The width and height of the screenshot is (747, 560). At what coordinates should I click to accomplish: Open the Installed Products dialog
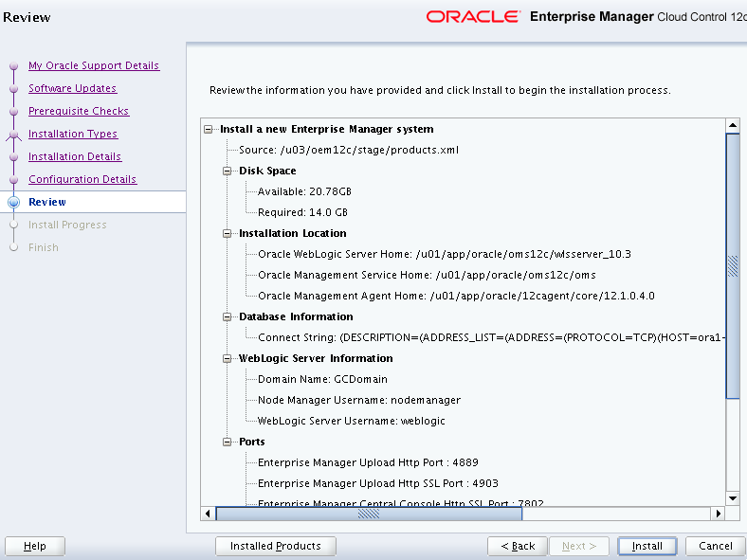click(275, 546)
